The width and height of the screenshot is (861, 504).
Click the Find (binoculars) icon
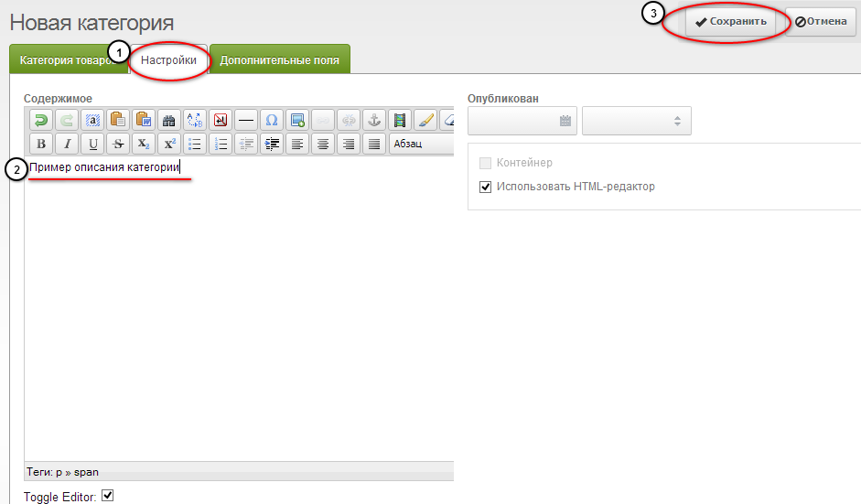(168, 120)
